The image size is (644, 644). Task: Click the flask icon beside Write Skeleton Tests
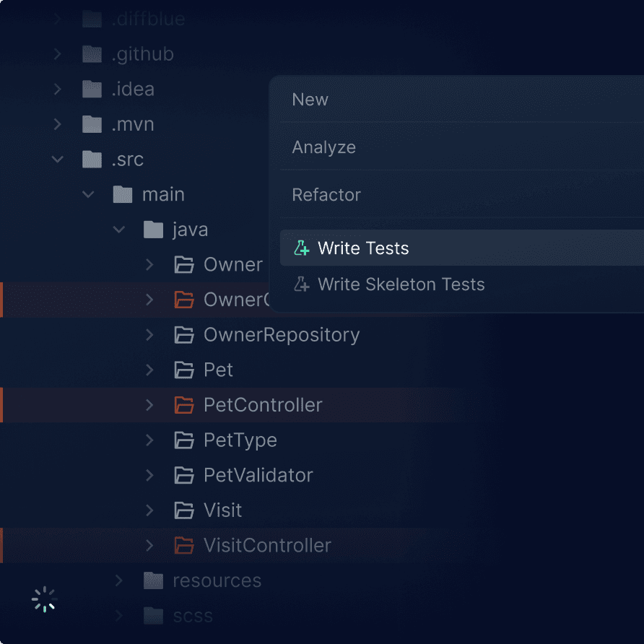point(301,284)
